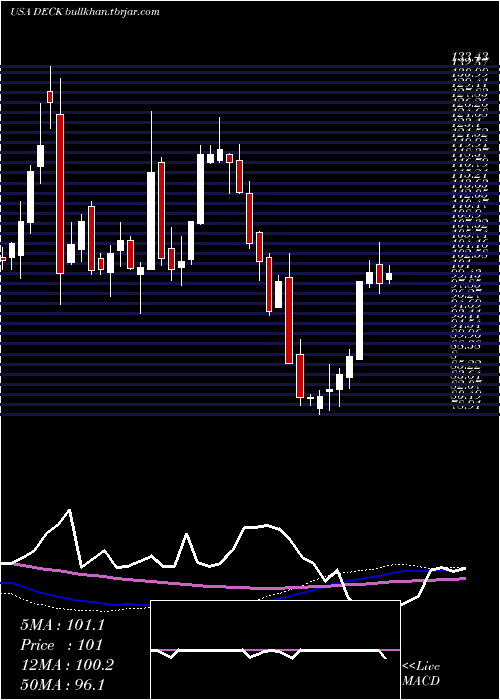Click the 'USA DECK bullkhan.tbrjar.com' title text
The width and height of the screenshot is (500, 700).
pyautogui.click(x=85, y=12)
